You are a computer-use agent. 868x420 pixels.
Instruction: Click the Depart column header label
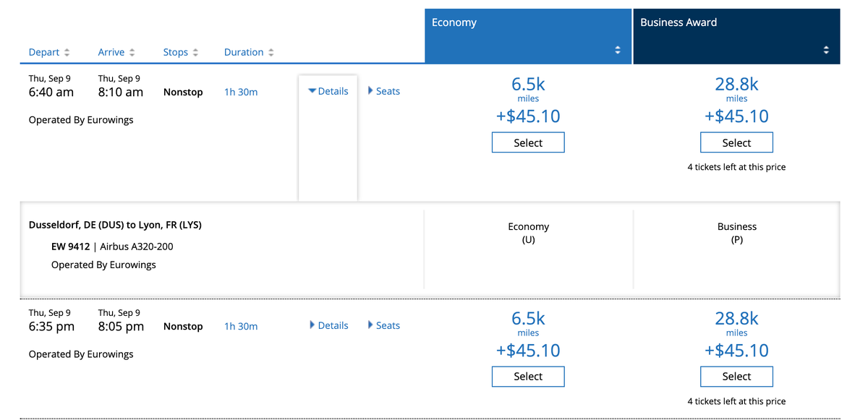coord(44,53)
